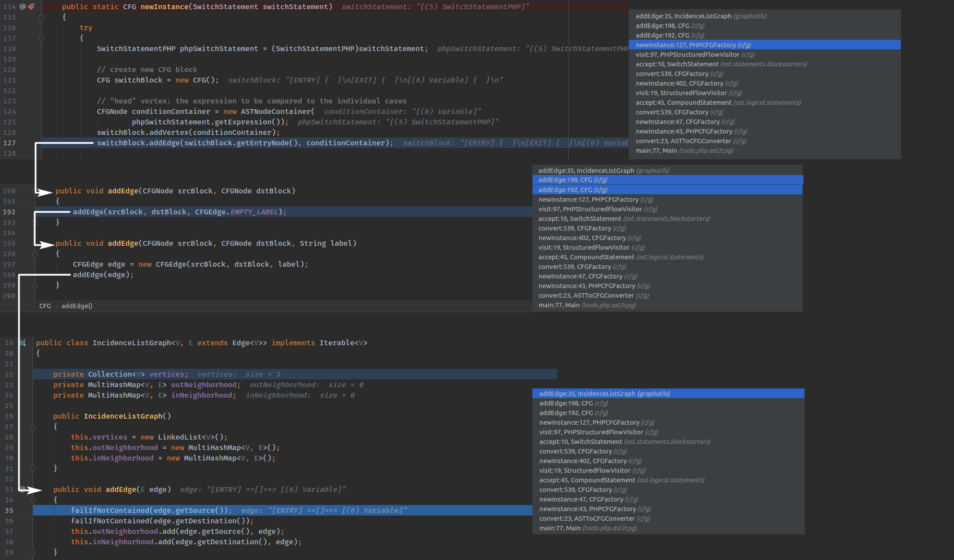Click 'switchBlock.addVertex(conditionContainer);' on line 126
Screen dimensions: 954x560
pos(188,133)
